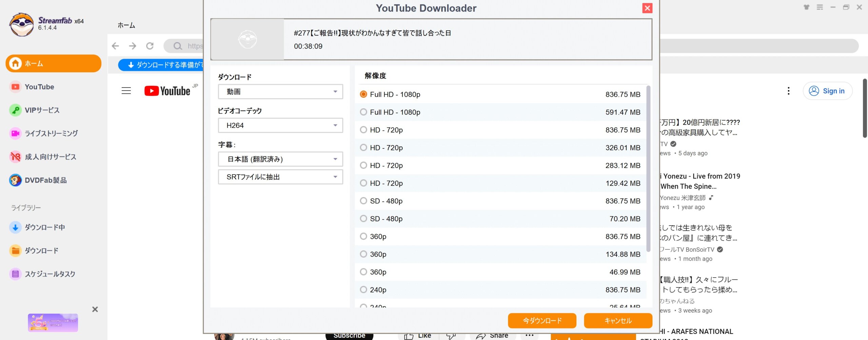Image resolution: width=868 pixels, height=340 pixels.
Task: Open video codec dropdown H264
Action: click(280, 125)
